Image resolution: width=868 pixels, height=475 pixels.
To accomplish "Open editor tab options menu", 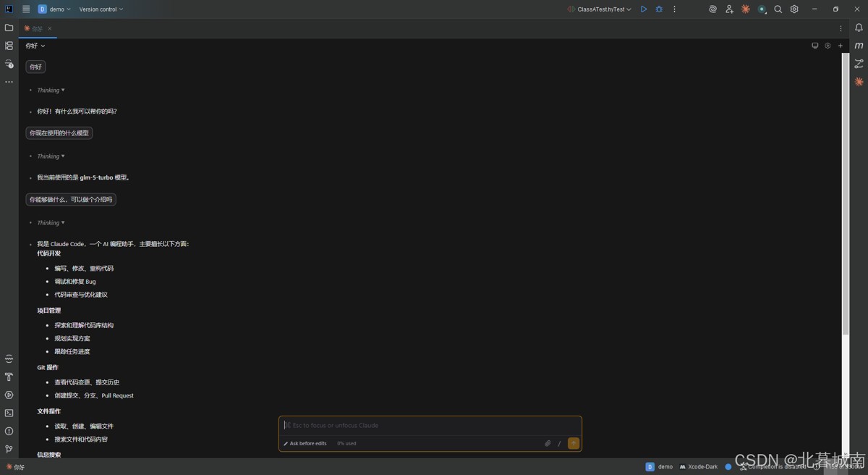I will click(x=841, y=28).
